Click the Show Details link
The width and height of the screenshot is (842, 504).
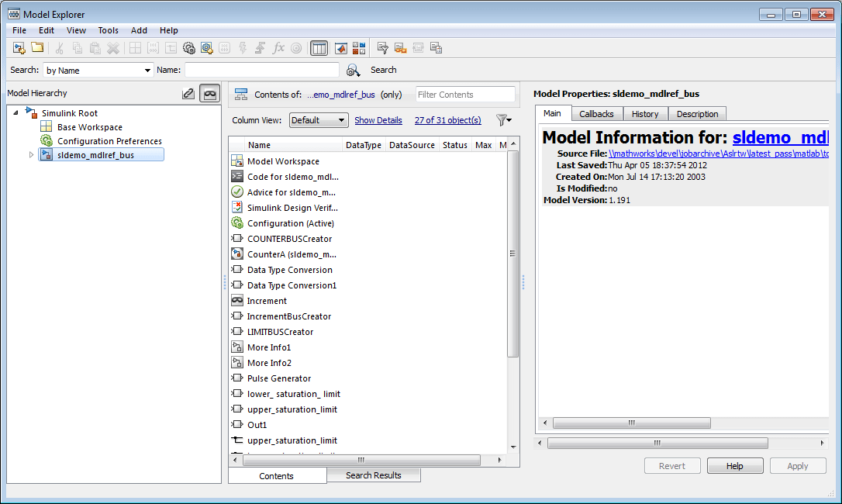point(378,120)
